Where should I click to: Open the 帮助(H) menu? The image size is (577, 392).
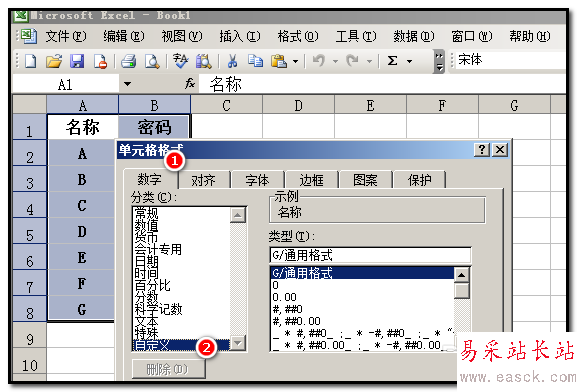pyautogui.click(x=530, y=36)
